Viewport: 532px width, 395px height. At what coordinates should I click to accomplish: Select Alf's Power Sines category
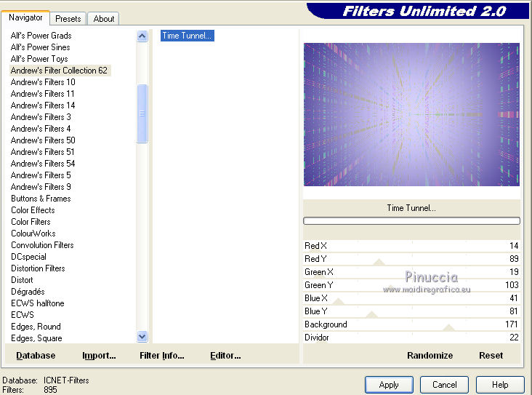click(x=41, y=47)
